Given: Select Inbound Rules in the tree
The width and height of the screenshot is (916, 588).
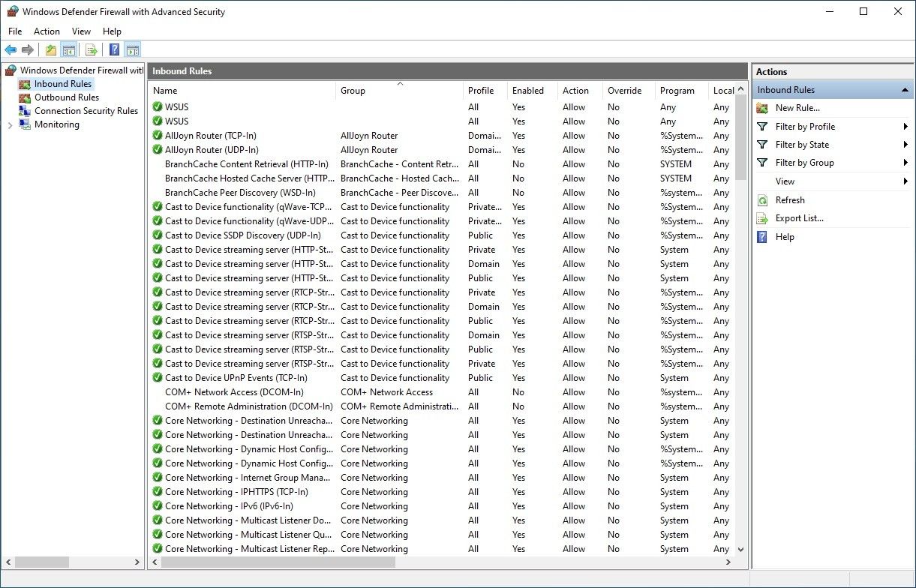Looking at the screenshot, I should tap(63, 84).
